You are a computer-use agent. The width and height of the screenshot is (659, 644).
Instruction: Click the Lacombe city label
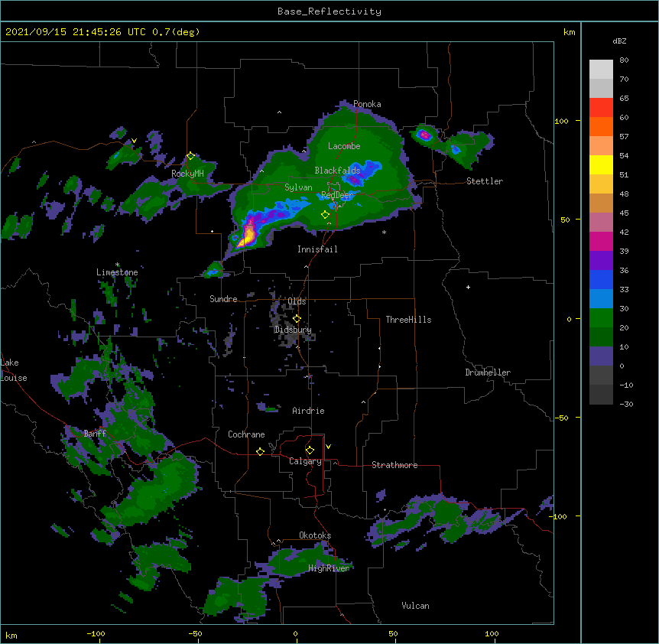coord(344,146)
